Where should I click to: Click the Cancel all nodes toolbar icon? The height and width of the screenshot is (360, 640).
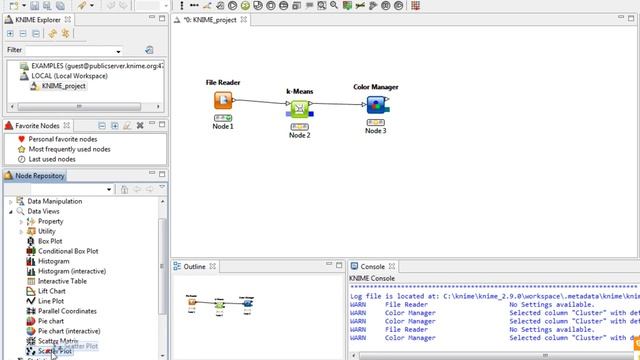pyautogui.click(x=283, y=6)
